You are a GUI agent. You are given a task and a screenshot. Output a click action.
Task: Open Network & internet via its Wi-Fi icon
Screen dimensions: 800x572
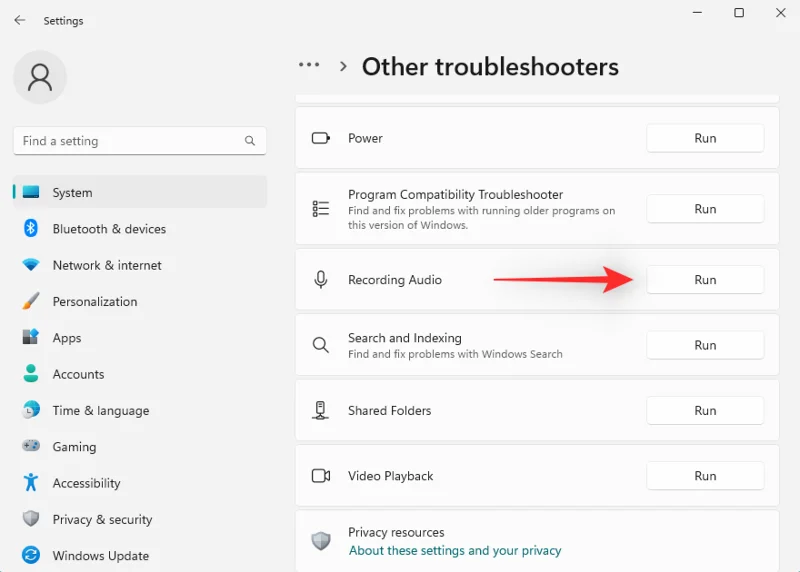31,265
